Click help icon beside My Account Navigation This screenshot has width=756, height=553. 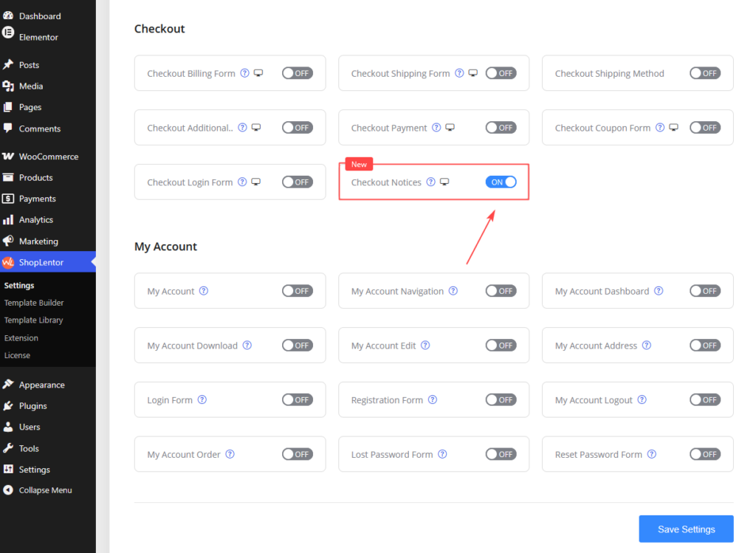[453, 291]
